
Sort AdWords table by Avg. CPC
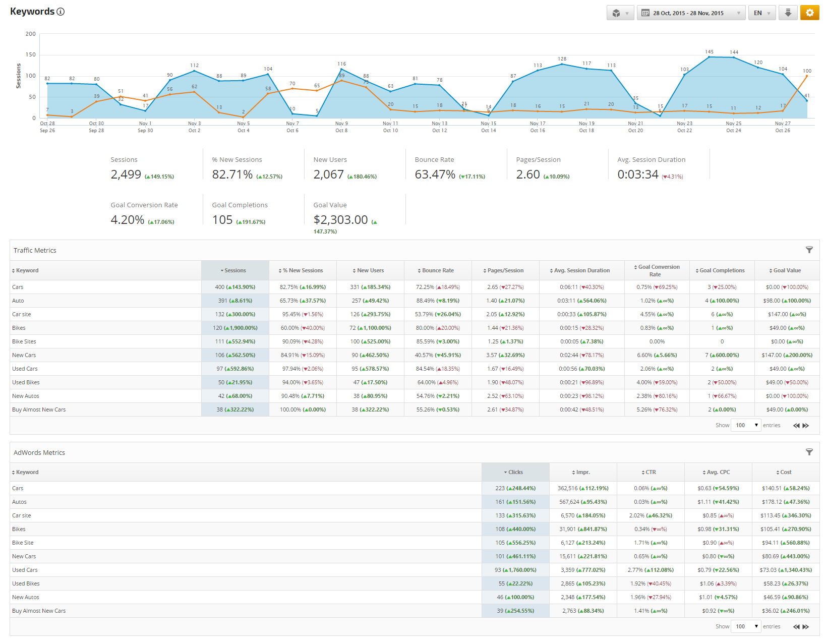(718, 473)
